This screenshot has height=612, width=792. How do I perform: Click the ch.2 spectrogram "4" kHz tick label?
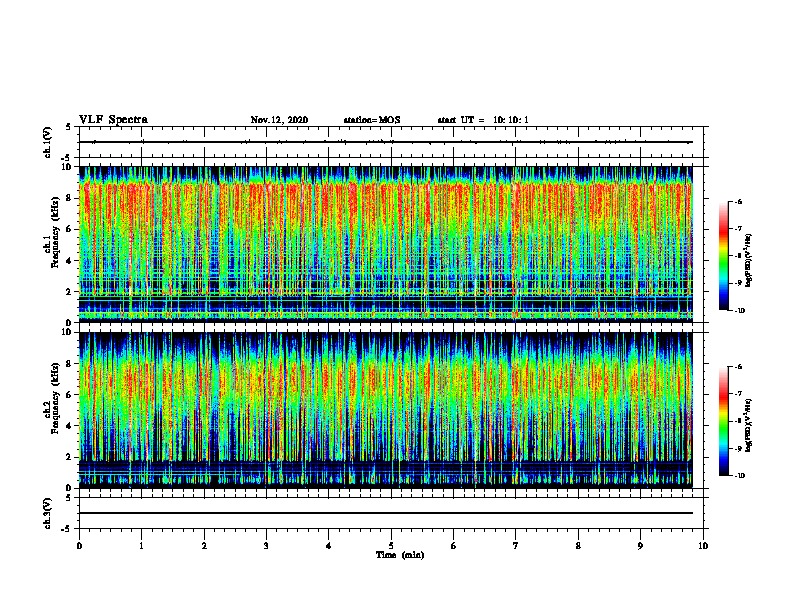[69, 426]
